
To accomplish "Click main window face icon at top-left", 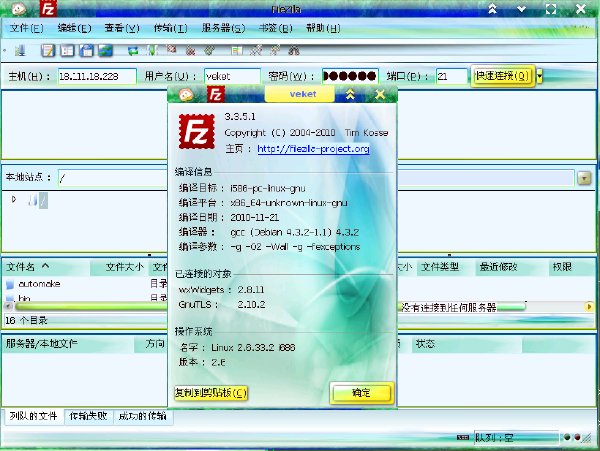I will [19, 8].
